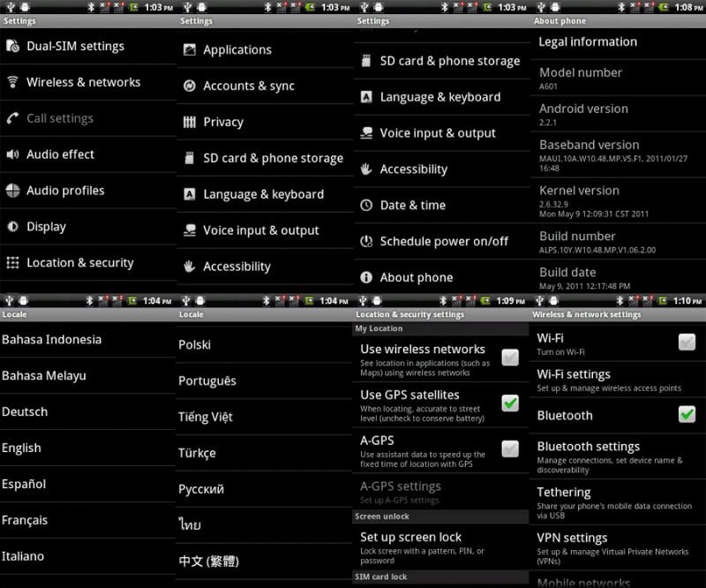Open Set up screen lock
The image size is (706, 588).
coord(411,537)
